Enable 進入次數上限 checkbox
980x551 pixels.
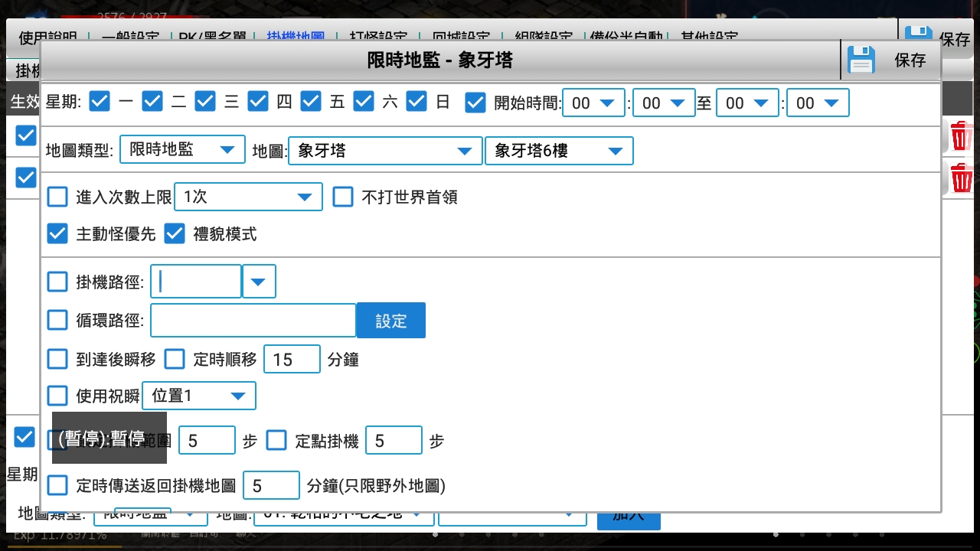click(x=58, y=197)
